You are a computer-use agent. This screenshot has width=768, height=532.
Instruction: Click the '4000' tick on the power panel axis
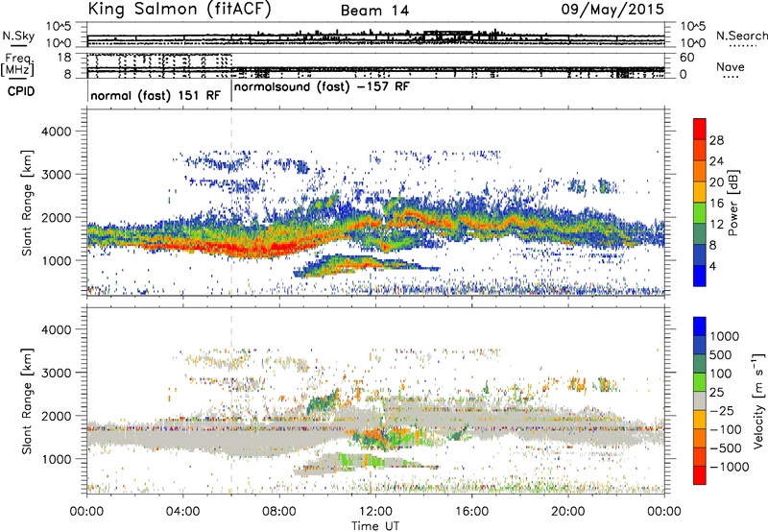(56, 132)
